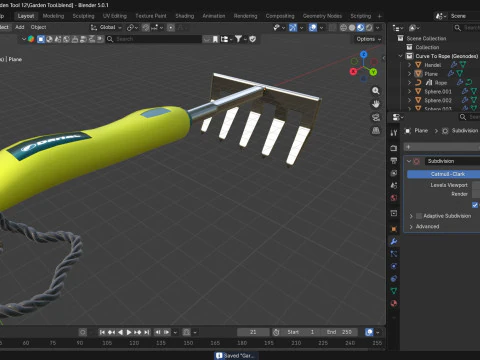Play the animation forward
The width and height of the screenshot is (480, 360).
pyautogui.click(x=129, y=332)
